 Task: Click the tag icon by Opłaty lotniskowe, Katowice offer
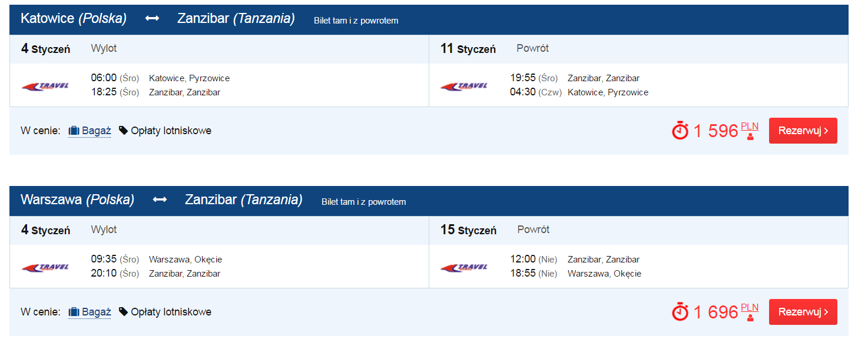[123, 131]
